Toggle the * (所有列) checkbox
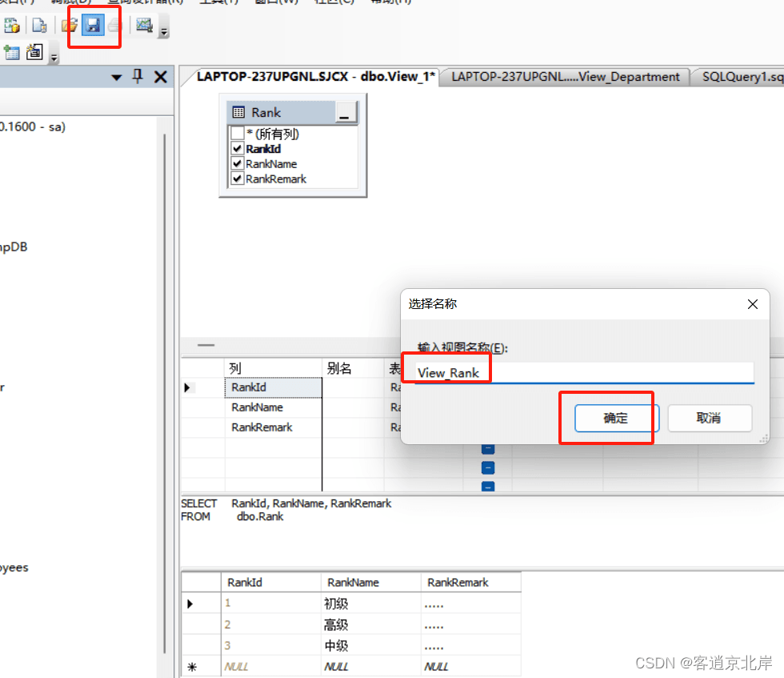Viewport: 784px width, 678px height. tap(237, 133)
